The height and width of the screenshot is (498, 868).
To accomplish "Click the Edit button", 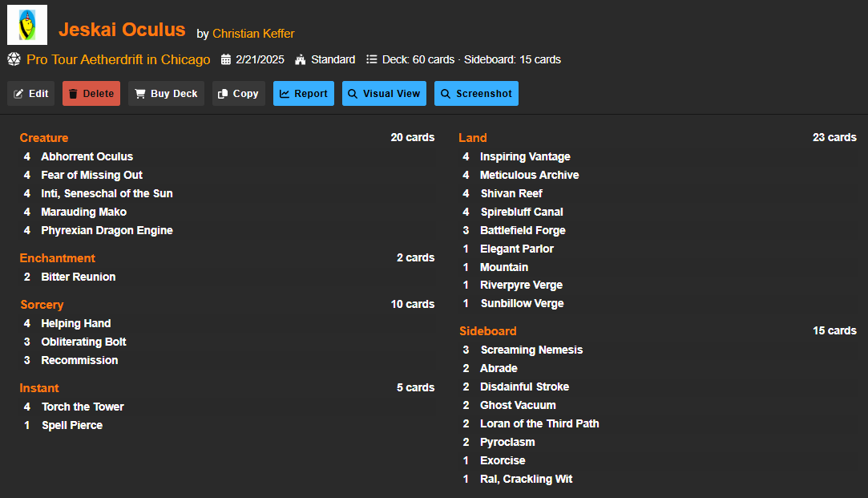I will [x=31, y=94].
